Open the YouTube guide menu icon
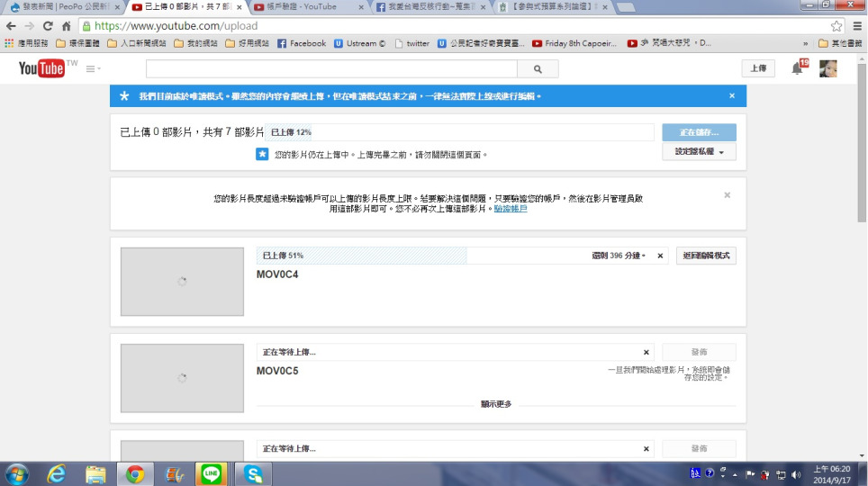 [x=93, y=69]
